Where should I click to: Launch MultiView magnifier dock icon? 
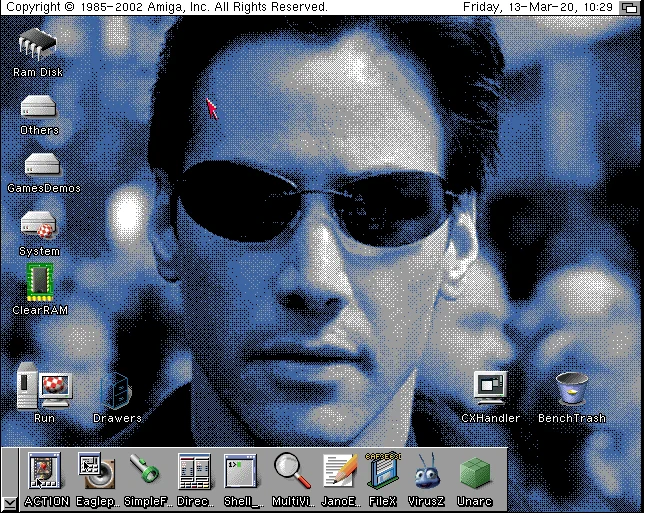pos(292,471)
